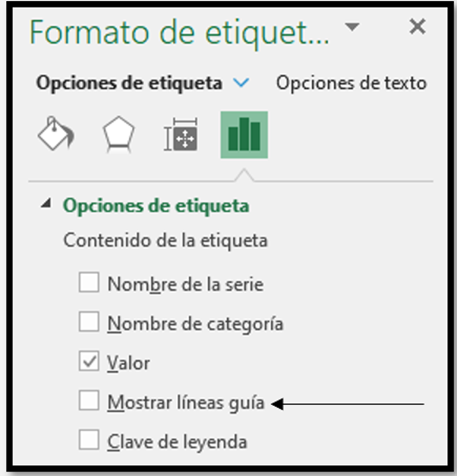Check the Nombre de categoría box
This screenshot has width=457, height=476.
pyautogui.click(x=89, y=322)
